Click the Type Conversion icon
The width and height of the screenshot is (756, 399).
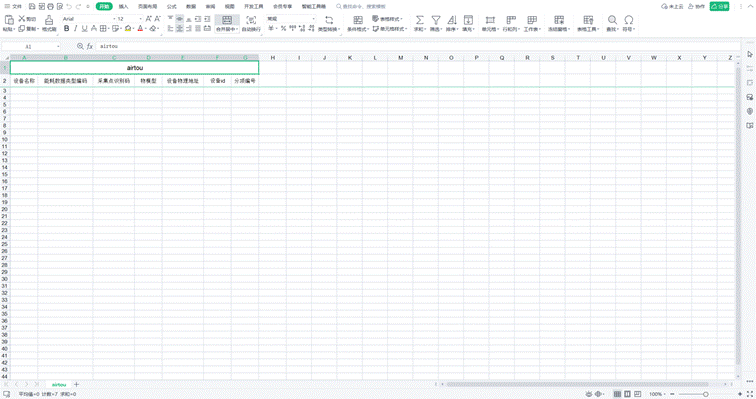pos(329,20)
